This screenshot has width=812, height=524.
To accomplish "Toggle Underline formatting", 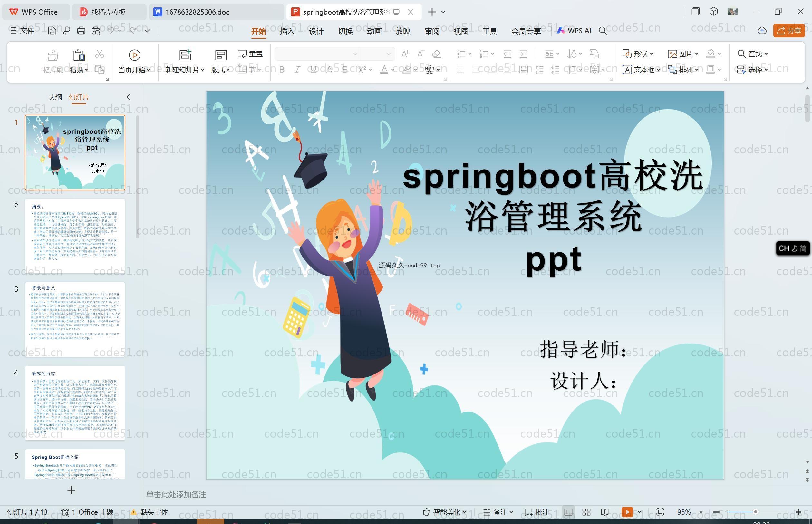I will [x=313, y=70].
